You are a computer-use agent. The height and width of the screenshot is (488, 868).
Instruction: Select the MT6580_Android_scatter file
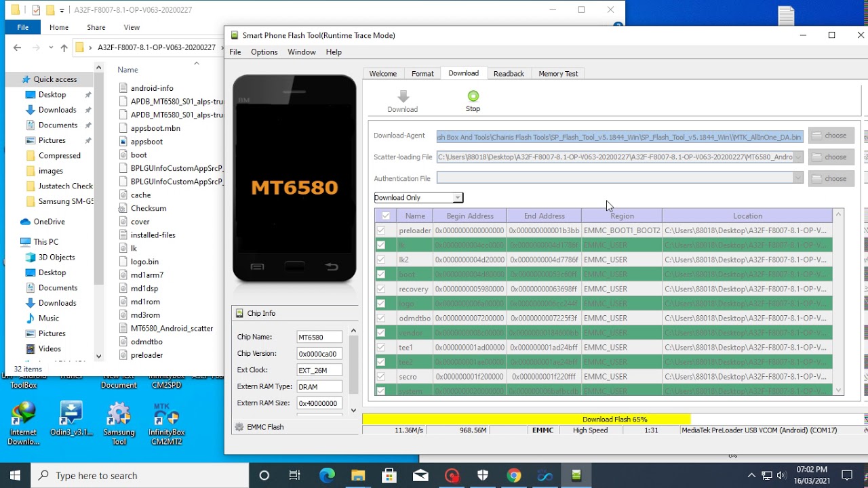click(172, 328)
